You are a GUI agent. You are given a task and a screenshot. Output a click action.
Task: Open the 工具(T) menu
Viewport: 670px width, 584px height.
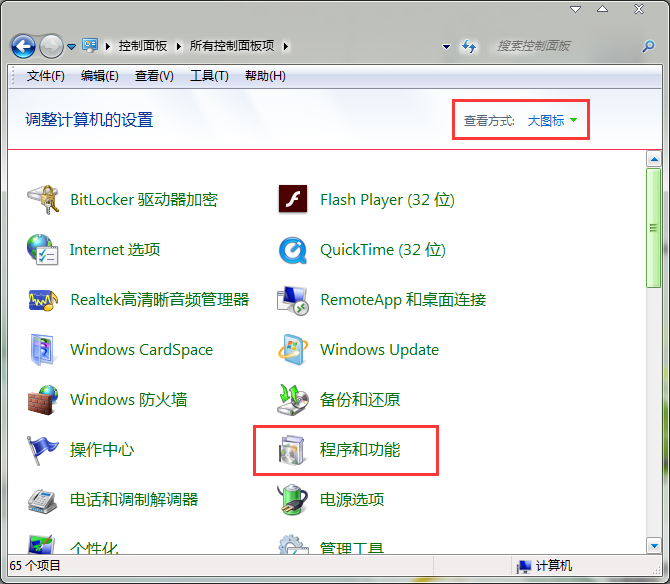(x=209, y=76)
